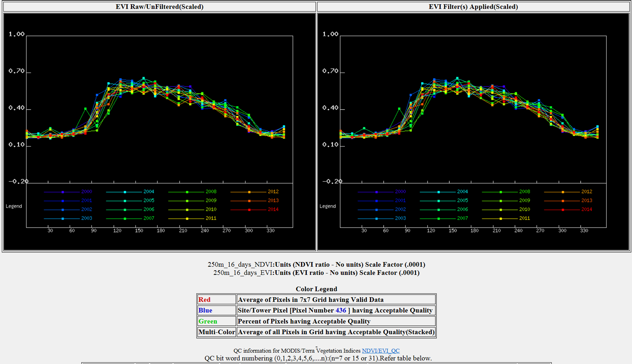Select 2003 legend marker in Filtered chart
632x364 pixels.
[x=376, y=218]
